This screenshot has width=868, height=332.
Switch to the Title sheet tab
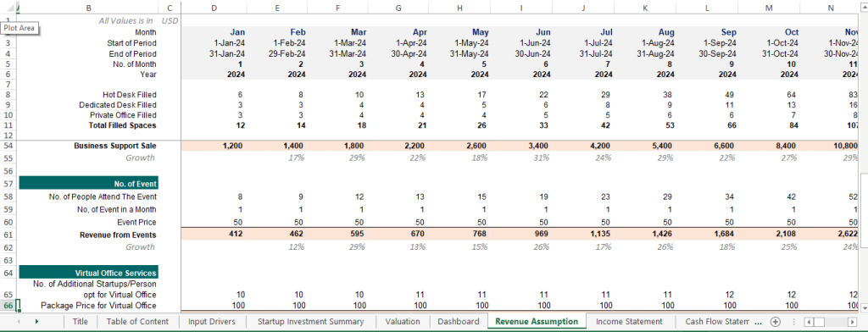pyautogui.click(x=81, y=322)
